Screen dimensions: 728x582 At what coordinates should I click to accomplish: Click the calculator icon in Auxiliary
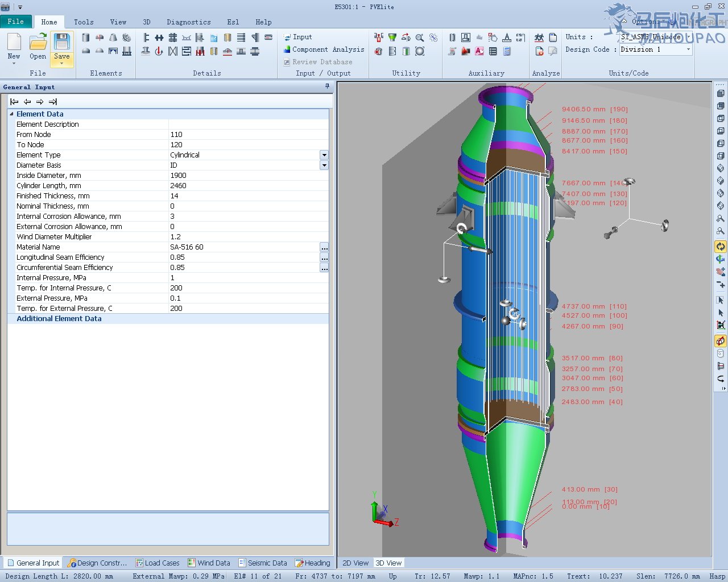(507, 51)
